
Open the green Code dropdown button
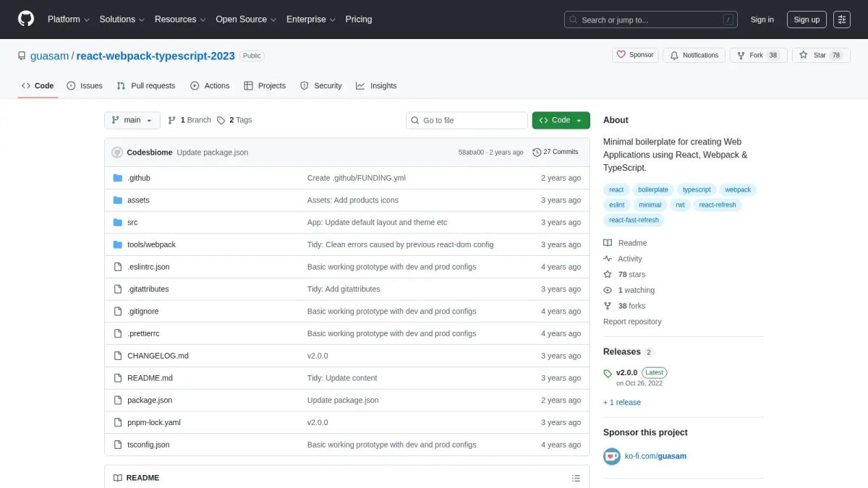tap(561, 120)
